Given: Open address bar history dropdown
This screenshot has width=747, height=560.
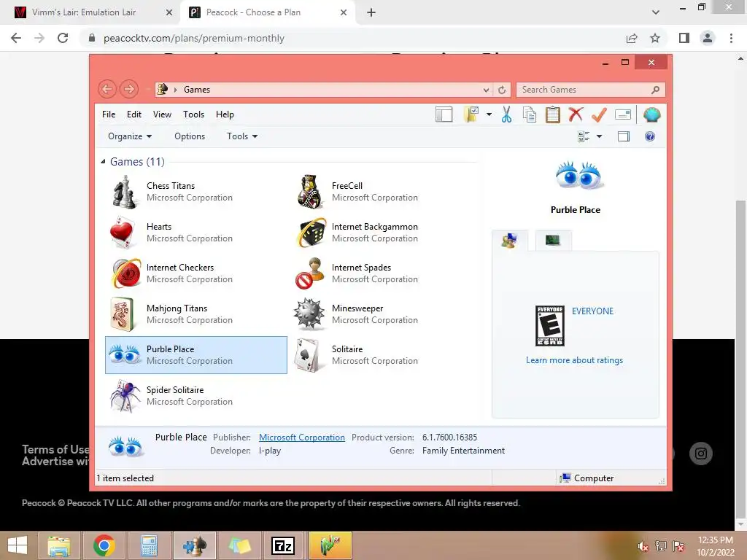Looking at the screenshot, I should (x=486, y=90).
